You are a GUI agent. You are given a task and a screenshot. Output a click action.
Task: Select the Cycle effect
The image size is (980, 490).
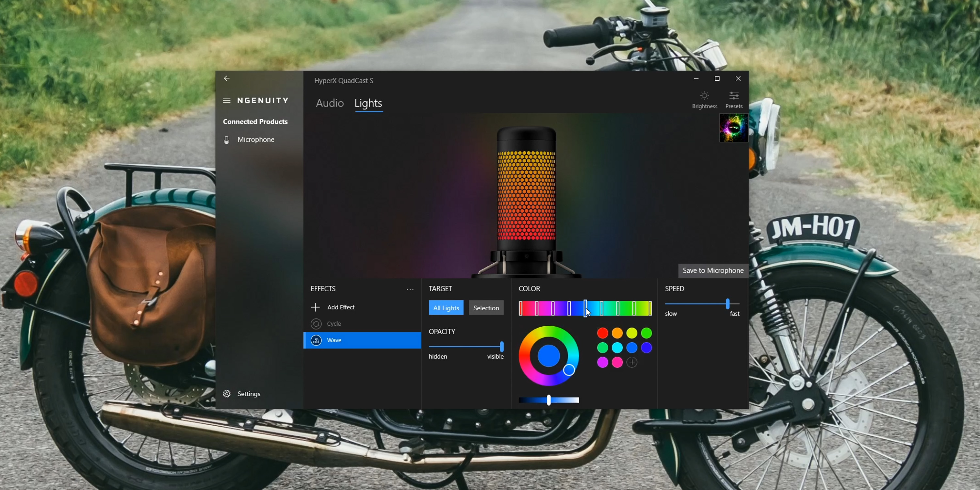[334, 324]
